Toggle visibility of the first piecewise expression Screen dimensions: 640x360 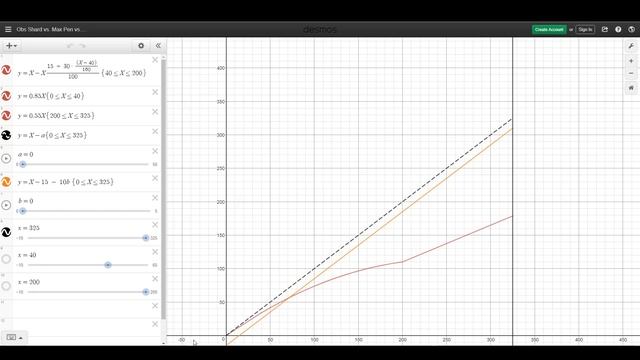click(x=6, y=70)
